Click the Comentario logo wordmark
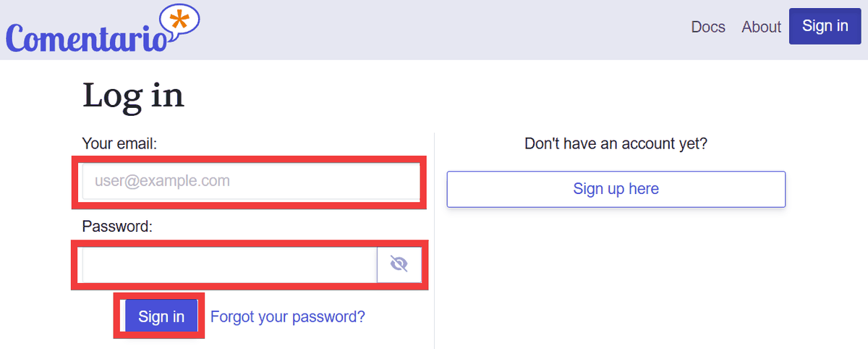The image size is (868, 349). pyautogui.click(x=87, y=36)
